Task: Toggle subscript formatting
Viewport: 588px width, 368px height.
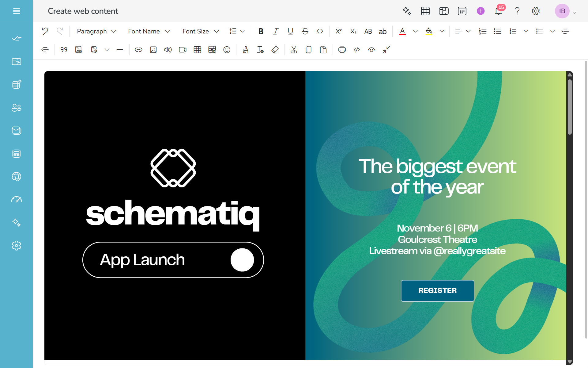Action: tap(353, 31)
